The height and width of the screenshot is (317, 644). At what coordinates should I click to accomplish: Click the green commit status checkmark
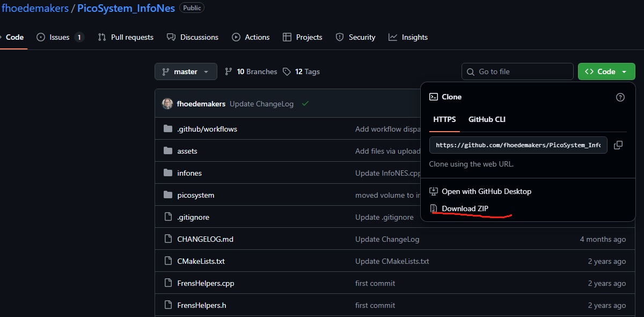click(305, 104)
